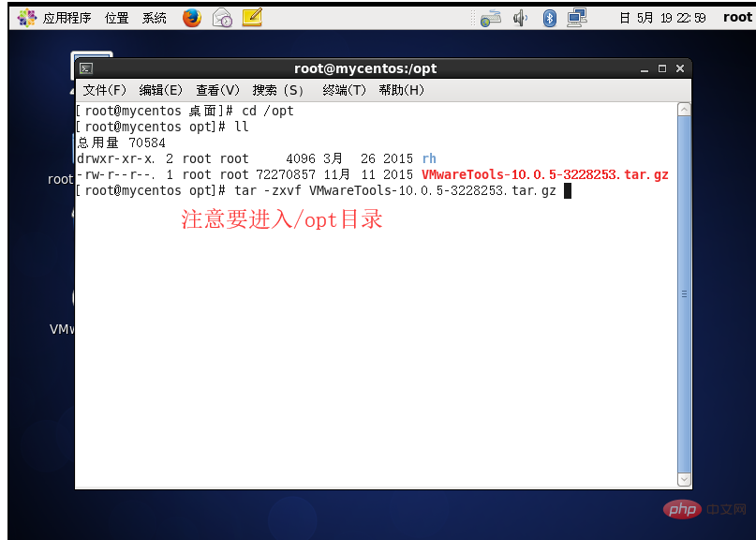Click the terminal vertical scrollbar handle
The image size is (756, 540).
click(x=684, y=294)
